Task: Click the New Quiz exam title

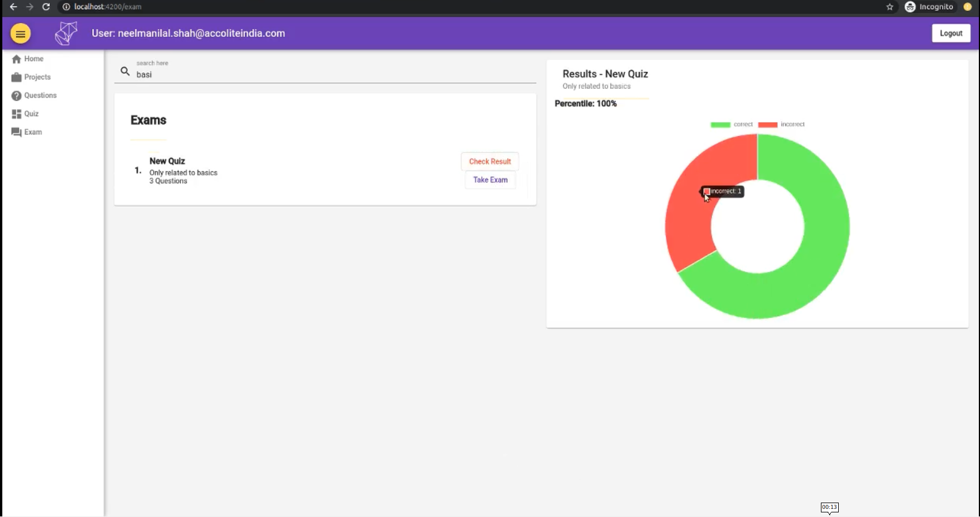Action: (167, 161)
